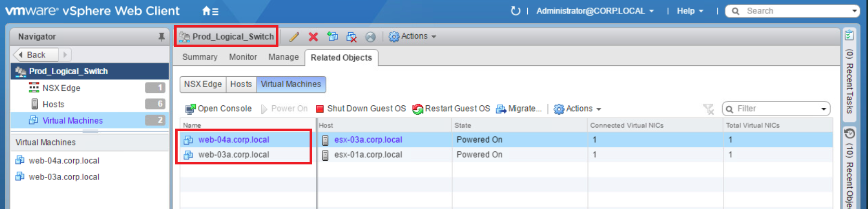Click Open Console toolbar button
This screenshot has height=209, width=868.
(x=218, y=108)
